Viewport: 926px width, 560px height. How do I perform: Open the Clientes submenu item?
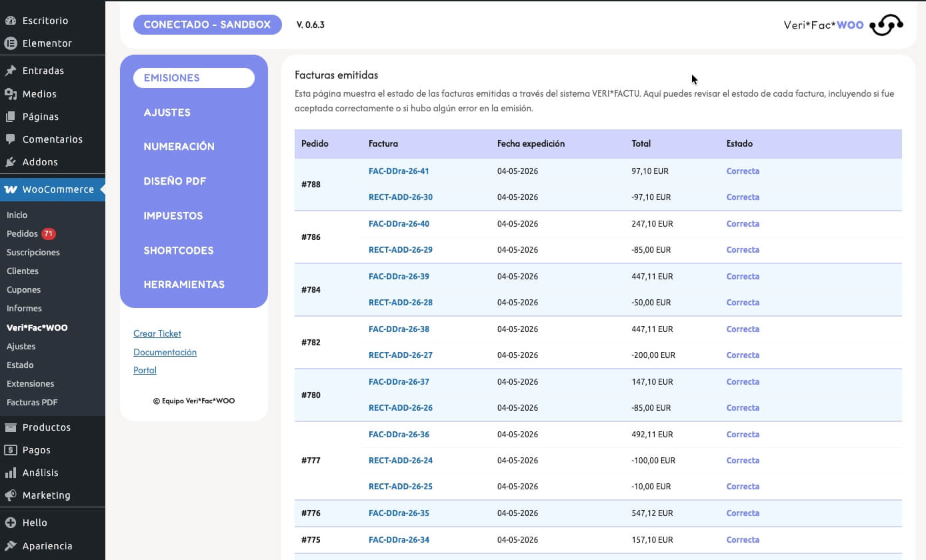pos(23,271)
